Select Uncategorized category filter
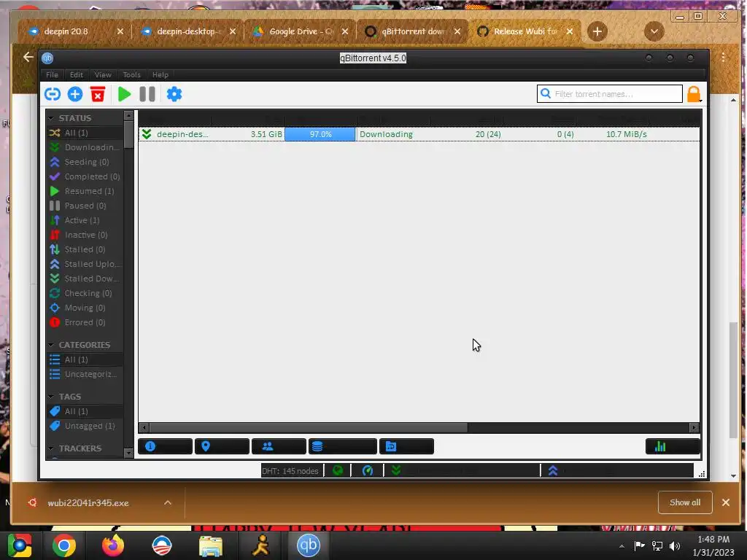747x560 pixels. [x=85, y=374]
